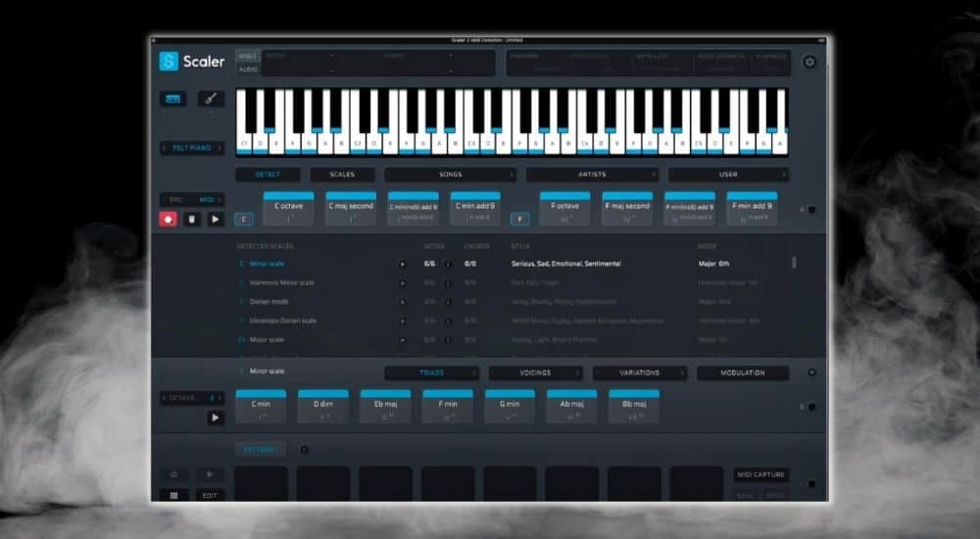This screenshot has height=539, width=980.
Task: Trigger the D dim chord pad
Action: tap(323, 407)
